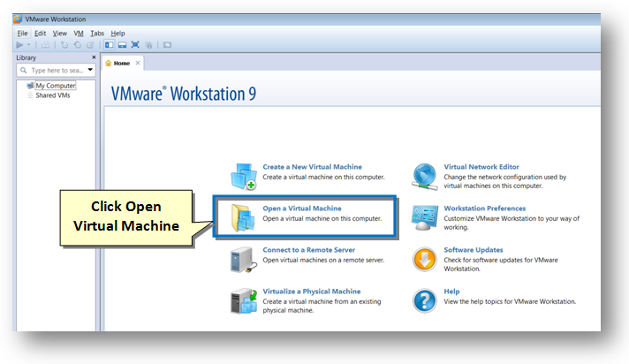629x364 pixels.
Task: Open the Edit menu
Action: [x=40, y=34]
